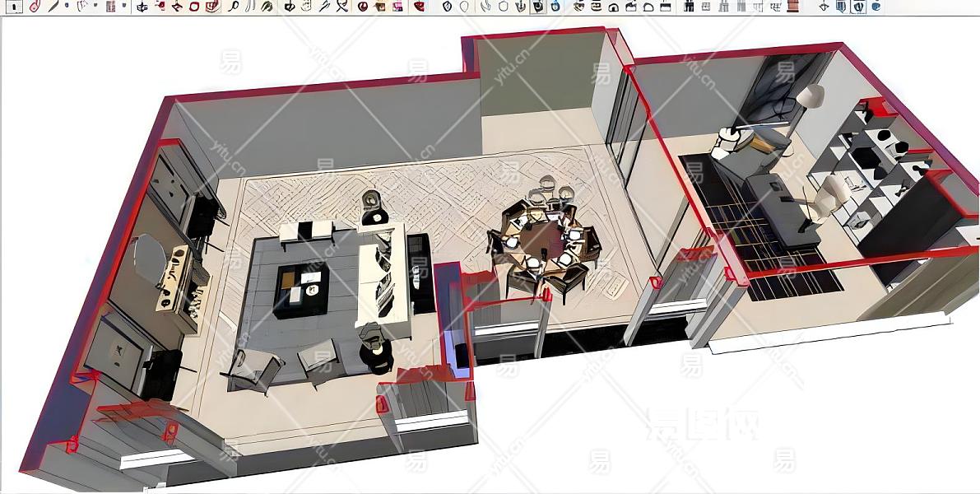Pick the Rotate tool
The width and height of the screenshot is (980, 494).
coord(193,7)
